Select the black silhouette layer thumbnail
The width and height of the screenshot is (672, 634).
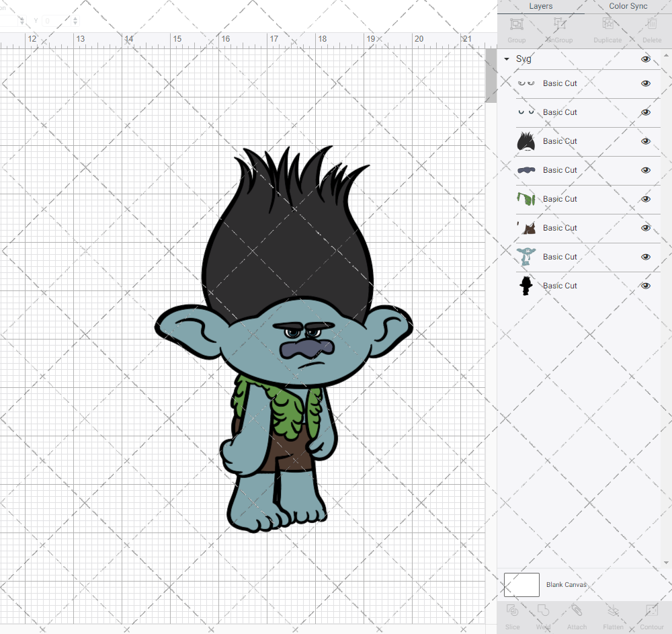click(x=526, y=286)
